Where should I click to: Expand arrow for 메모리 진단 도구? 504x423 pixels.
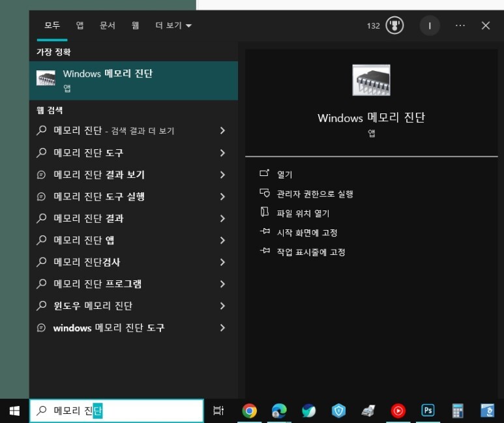[x=222, y=153]
